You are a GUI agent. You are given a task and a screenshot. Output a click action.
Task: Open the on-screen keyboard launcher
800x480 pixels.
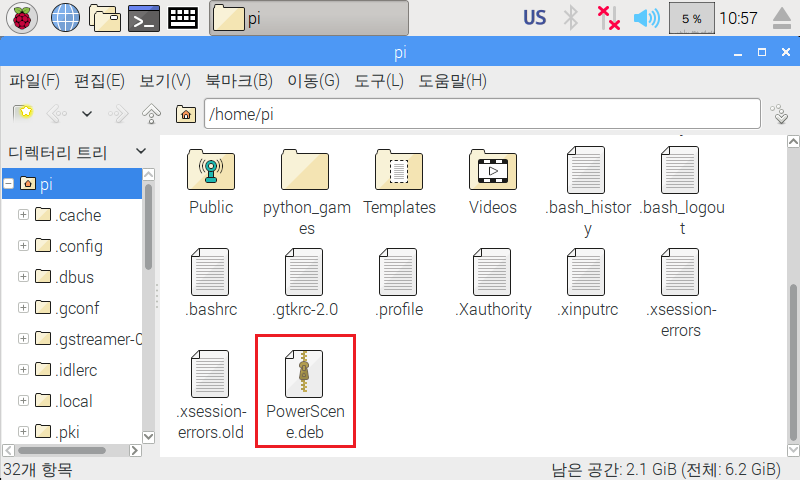tap(183, 18)
